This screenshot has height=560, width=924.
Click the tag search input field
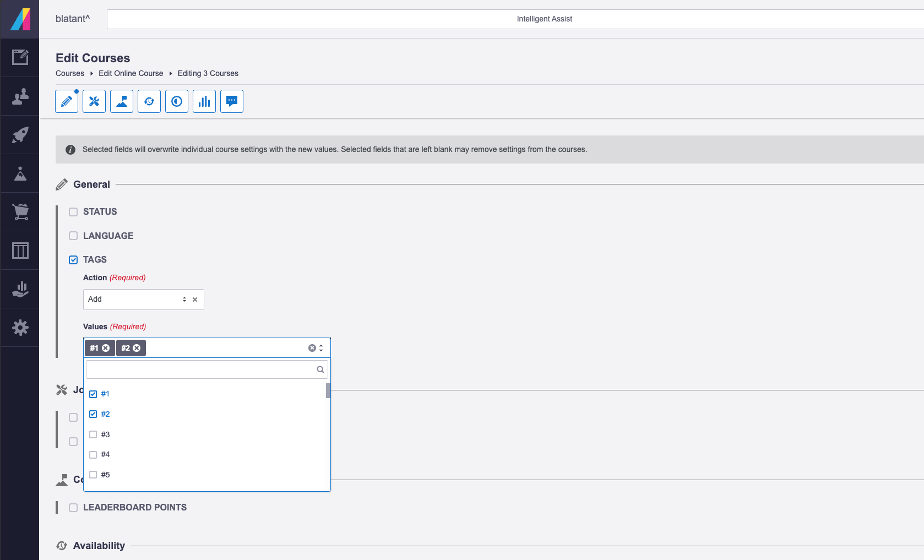pyautogui.click(x=201, y=369)
